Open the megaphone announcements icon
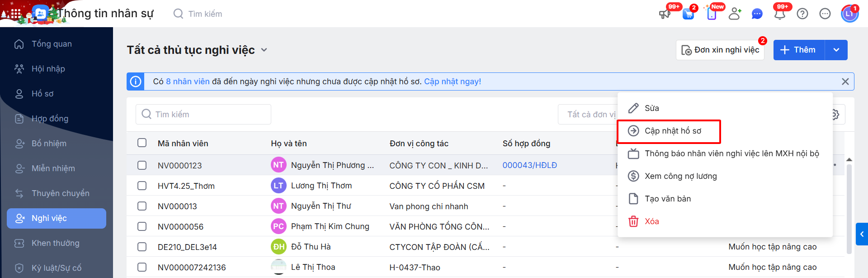This screenshot has height=278, width=868. coord(664,14)
